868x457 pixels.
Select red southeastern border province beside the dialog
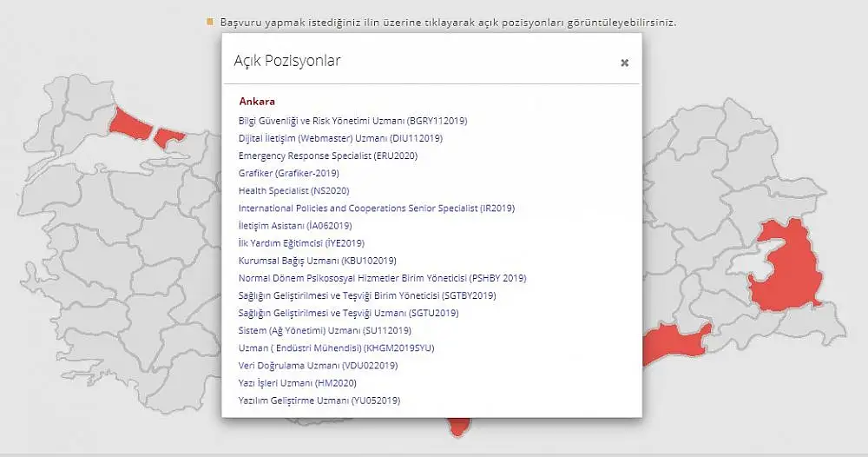click(674, 343)
